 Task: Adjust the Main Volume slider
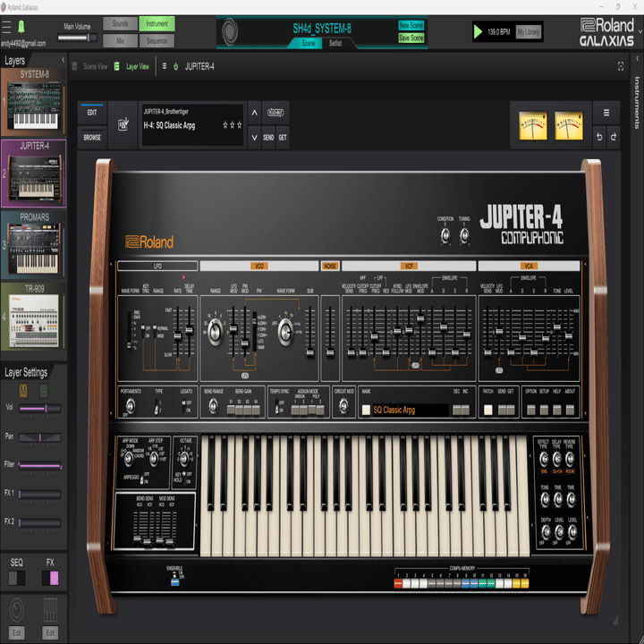click(x=77, y=38)
